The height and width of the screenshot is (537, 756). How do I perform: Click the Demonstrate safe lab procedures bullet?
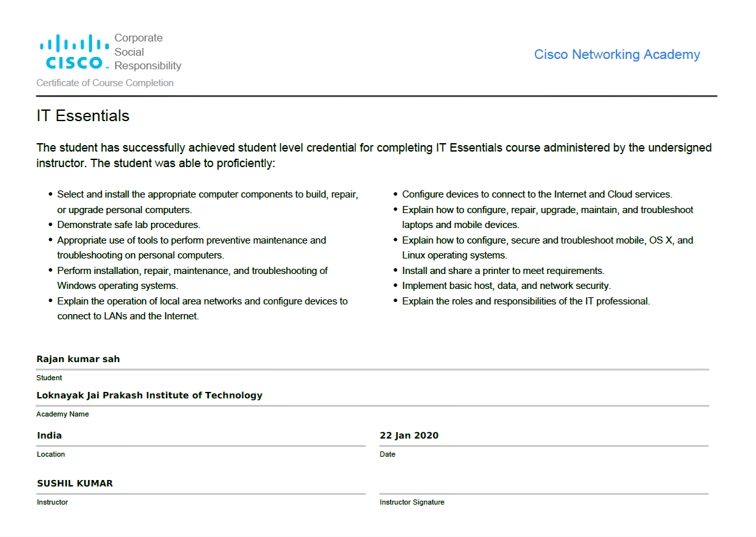pos(129,225)
